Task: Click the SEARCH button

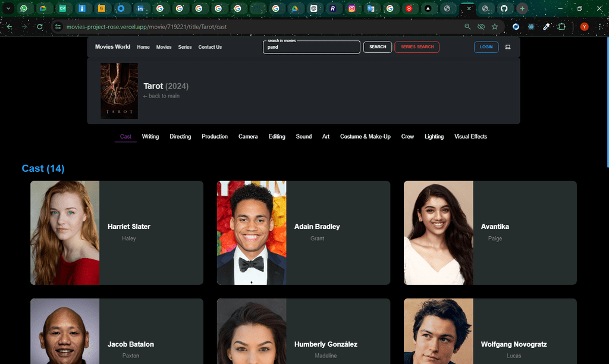Action: coord(378,47)
